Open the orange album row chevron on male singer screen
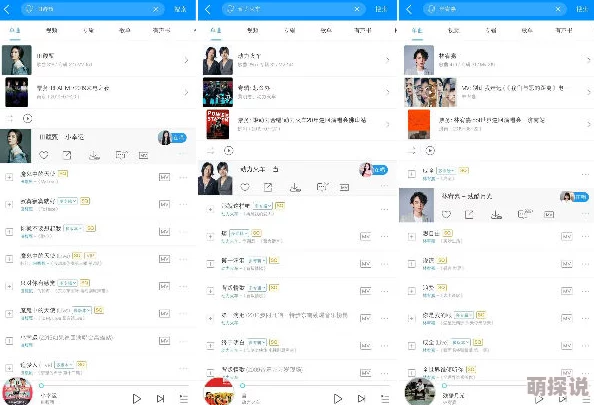 [588, 124]
